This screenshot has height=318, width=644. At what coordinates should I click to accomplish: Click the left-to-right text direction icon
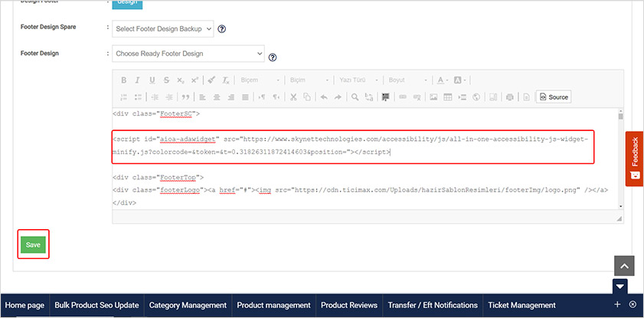pos(262,97)
